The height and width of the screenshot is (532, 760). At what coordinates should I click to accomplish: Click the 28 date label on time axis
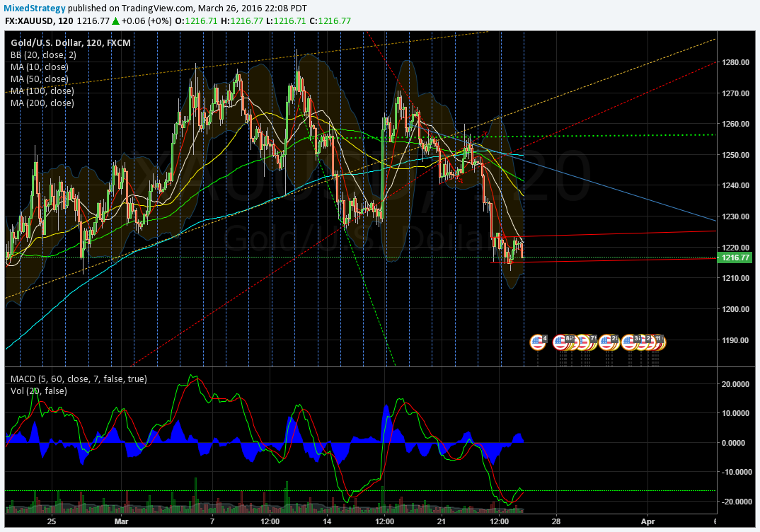pyautogui.click(x=556, y=522)
